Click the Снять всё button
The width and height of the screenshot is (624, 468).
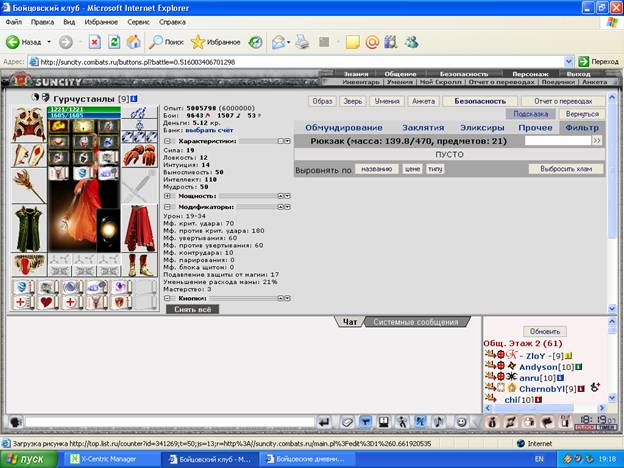193,309
